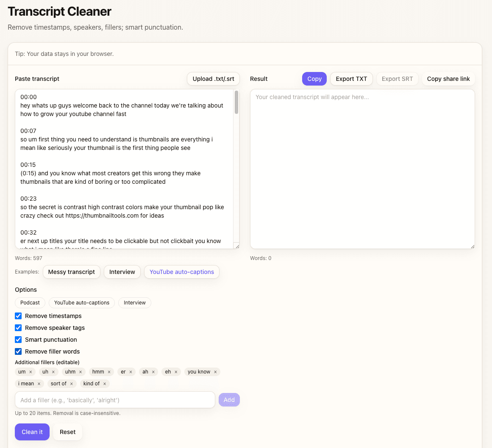Disable Remove speaker tags
Screen dimensions: 492x448
pos(18,328)
